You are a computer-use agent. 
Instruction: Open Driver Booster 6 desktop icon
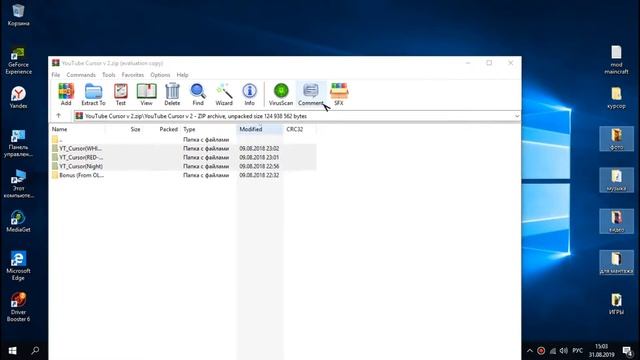tap(18, 307)
